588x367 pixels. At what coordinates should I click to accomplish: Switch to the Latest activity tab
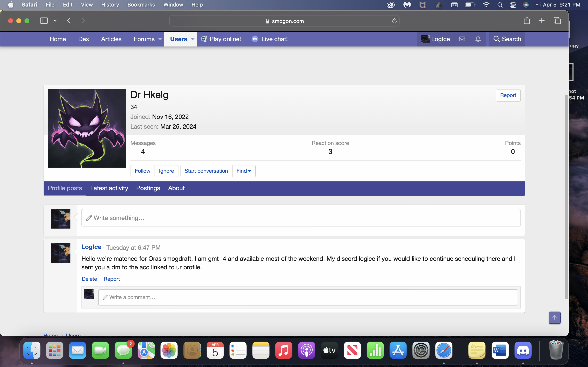[109, 188]
